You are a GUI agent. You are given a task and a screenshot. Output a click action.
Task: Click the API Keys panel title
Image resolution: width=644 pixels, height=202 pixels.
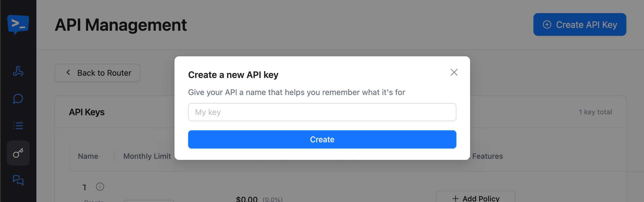coord(87,112)
